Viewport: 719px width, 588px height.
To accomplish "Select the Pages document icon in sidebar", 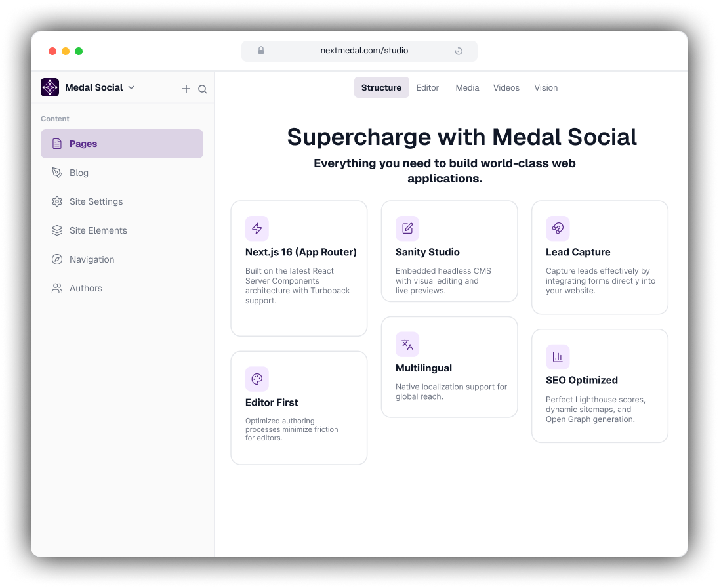I will click(x=57, y=144).
